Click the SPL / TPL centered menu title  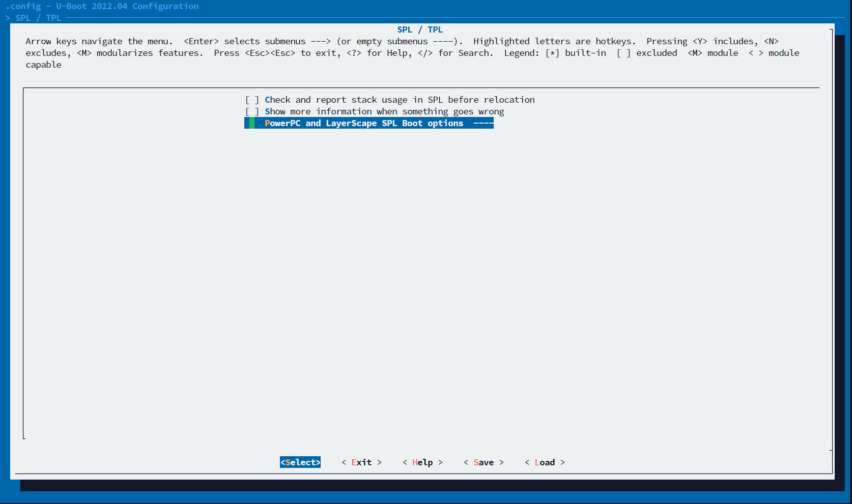coord(420,29)
